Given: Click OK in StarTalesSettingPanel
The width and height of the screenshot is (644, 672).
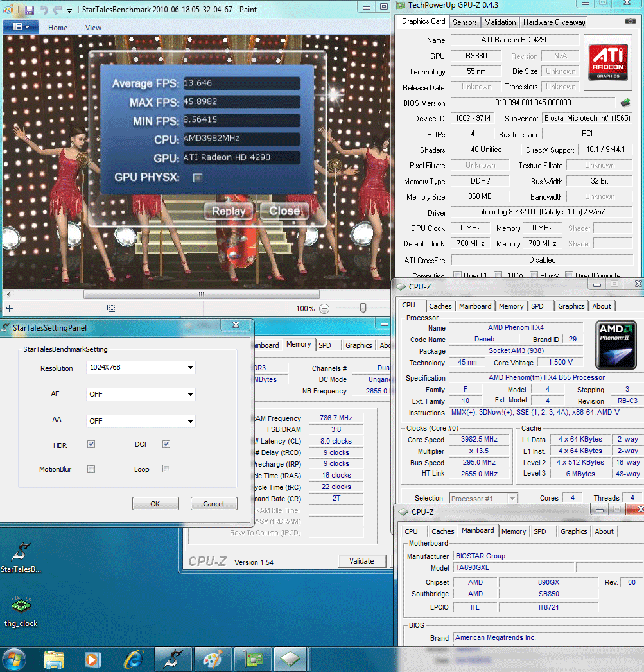Looking at the screenshot, I should (155, 504).
